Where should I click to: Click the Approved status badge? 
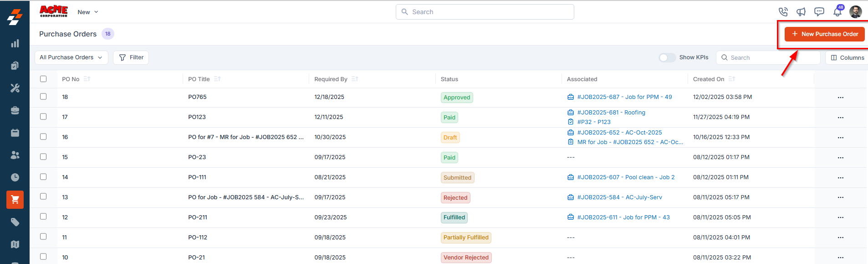click(x=457, y=98)
